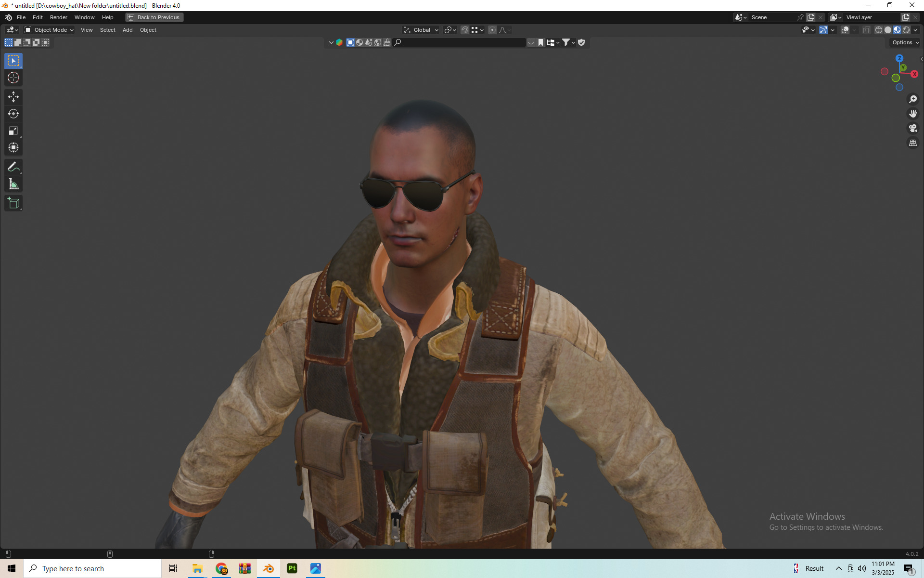
Task: Click the green Y axis on navigation gizmo
Action: (903, 68)
